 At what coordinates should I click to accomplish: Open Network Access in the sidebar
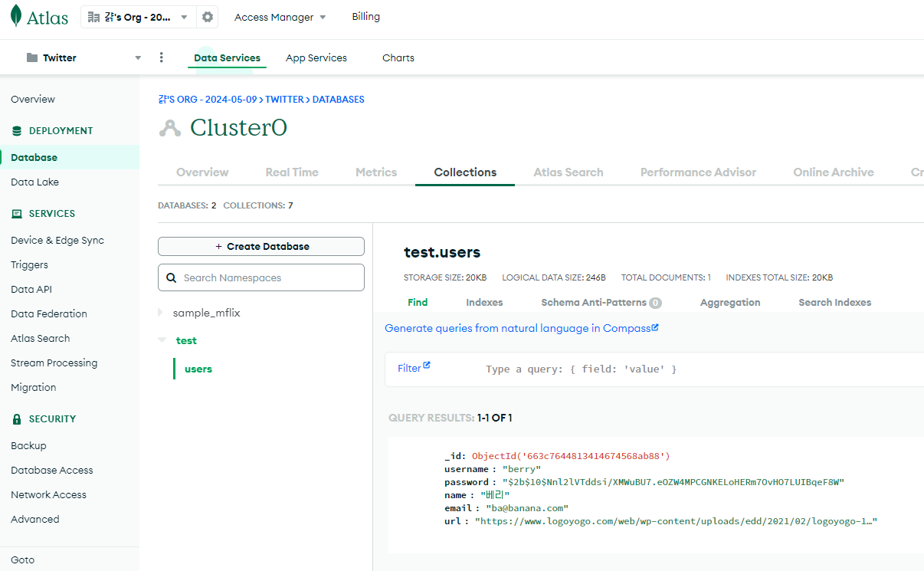[48, 495]
